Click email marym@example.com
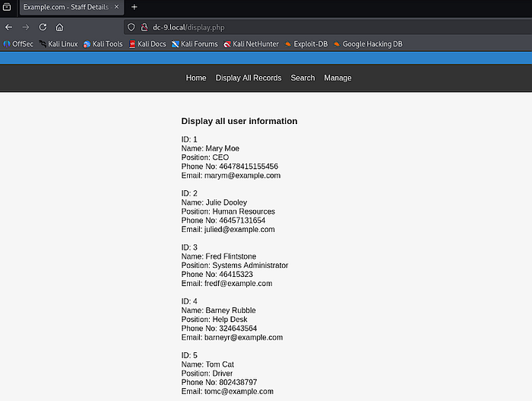532x401 pixels. (242, 176)
